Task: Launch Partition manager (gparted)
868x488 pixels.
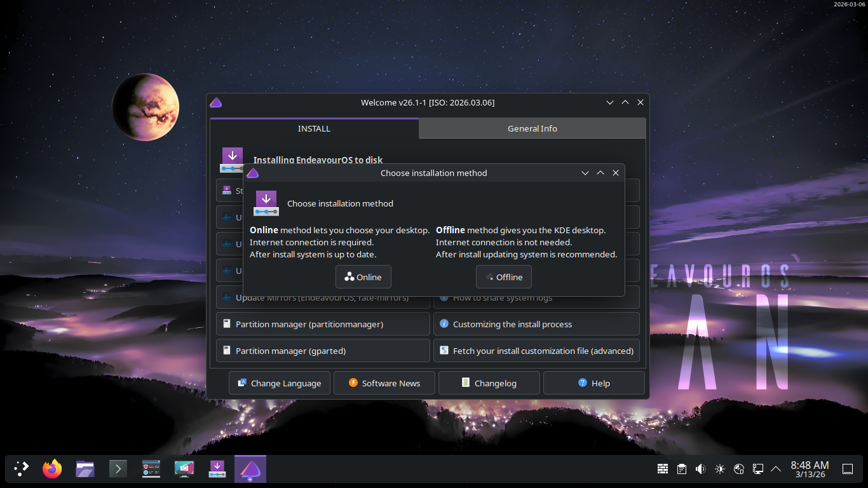Action: 323,351
